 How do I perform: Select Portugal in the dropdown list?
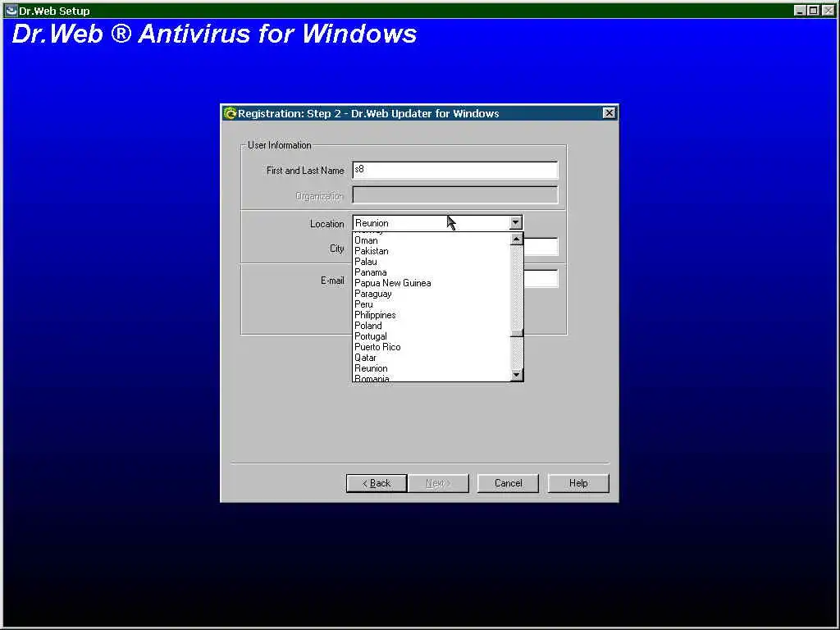[431, 336]
